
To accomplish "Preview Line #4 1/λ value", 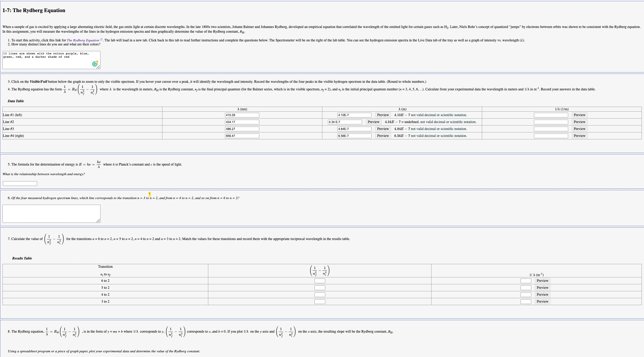I will pos(580,136).
